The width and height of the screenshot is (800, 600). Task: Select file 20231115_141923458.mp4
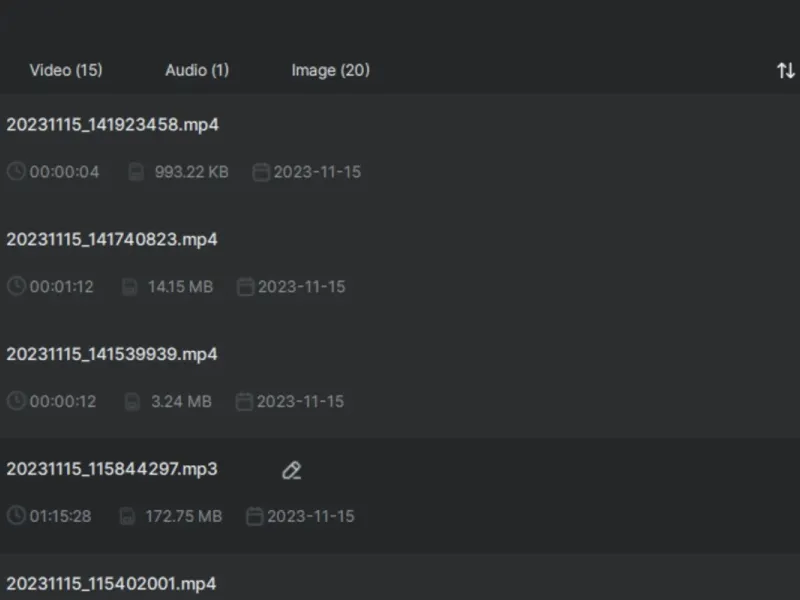[x=112, y=125]
